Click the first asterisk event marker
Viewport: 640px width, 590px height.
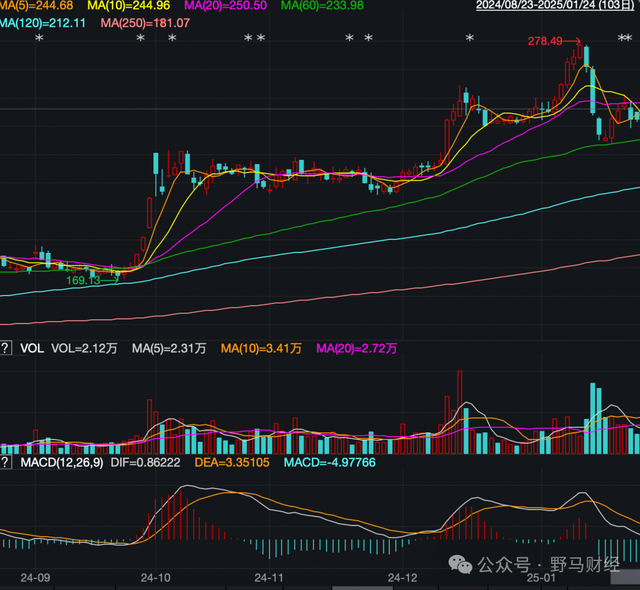[x=39, y=39]
